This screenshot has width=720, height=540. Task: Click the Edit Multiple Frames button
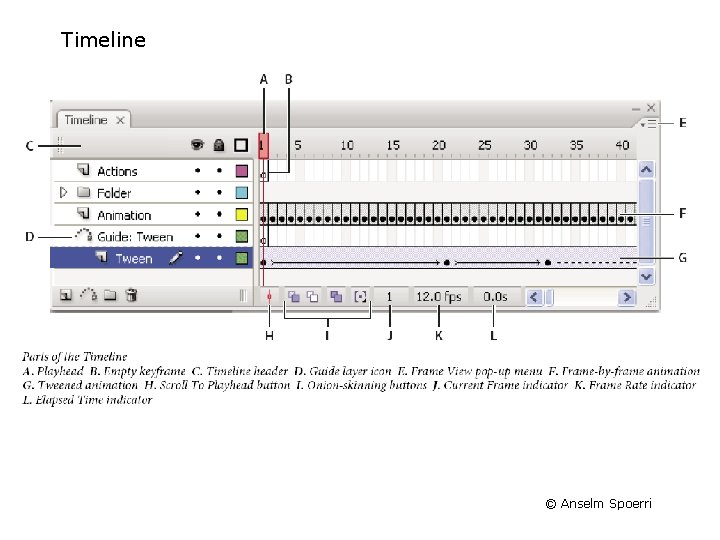tap(336, 297)
